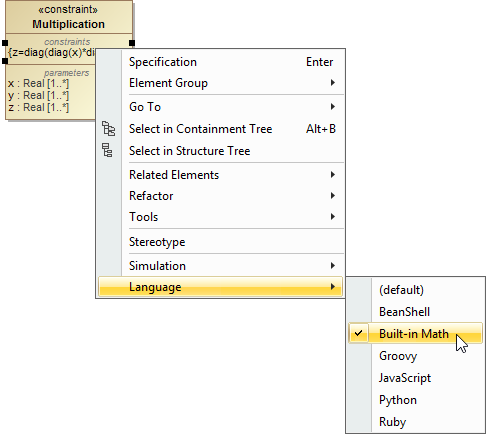The image size is (486, 434).
Task: Select the (default) language option
Action: [415, 290]
